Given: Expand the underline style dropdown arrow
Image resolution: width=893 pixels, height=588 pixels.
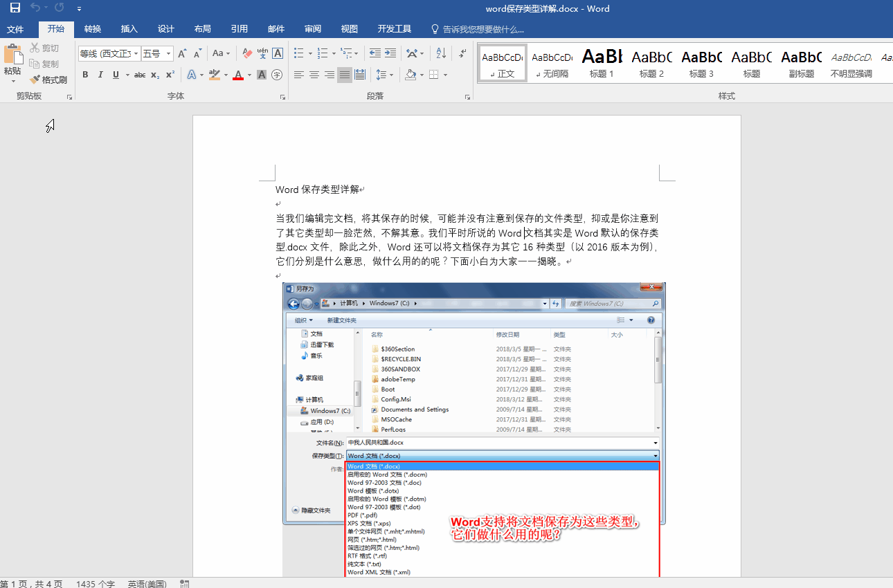Looking at the screenshot, I should (127, 75).
